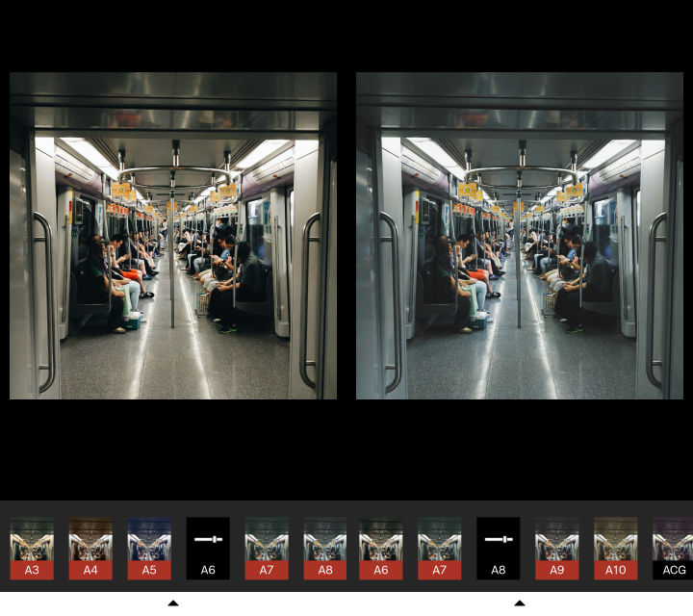This screenshot has height=616, width=693.
Task: Click the ACG label text
Action: (674, 571)
